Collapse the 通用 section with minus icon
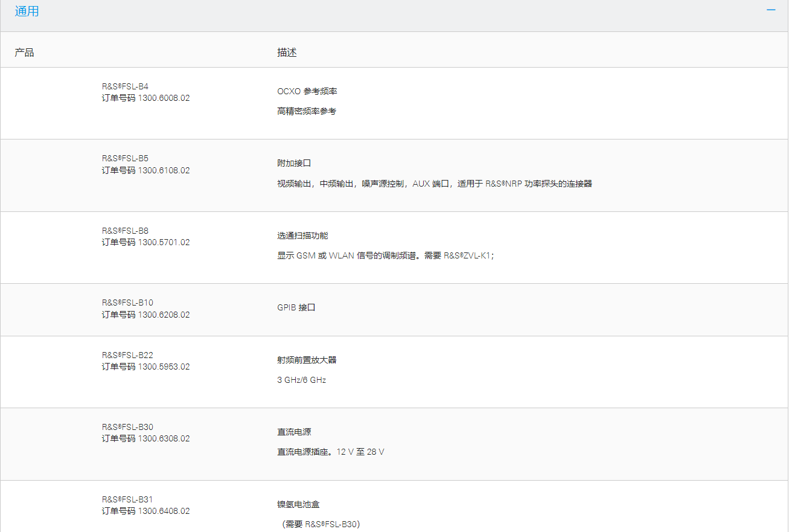The image size is (789, 532). click(770, 10)
